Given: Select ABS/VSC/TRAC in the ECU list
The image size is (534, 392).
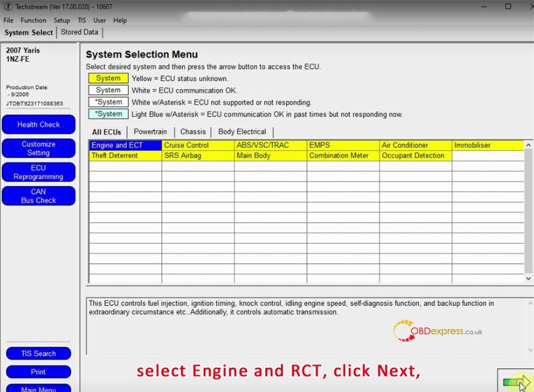Looking at the screenshot, I should tap(262, 145).
